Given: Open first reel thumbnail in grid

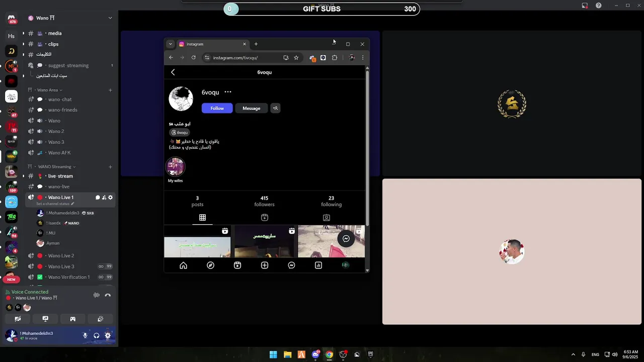Looking at the screenshot, I should (197, 242).
